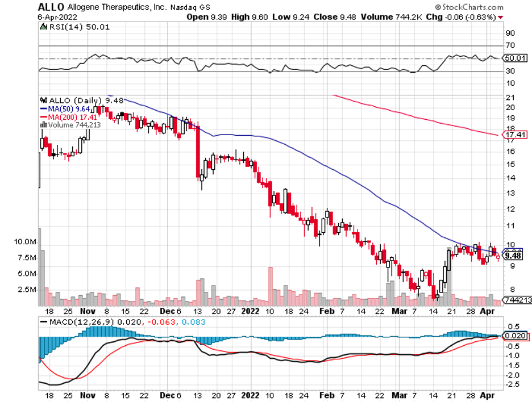Click Nov on the price chart date axis

click(88, 311)
